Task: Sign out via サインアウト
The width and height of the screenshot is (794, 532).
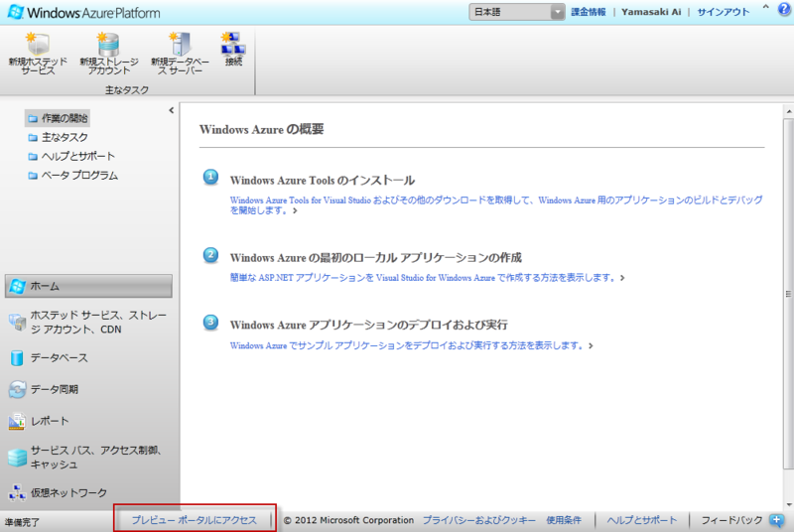Action: coord(724,12)
